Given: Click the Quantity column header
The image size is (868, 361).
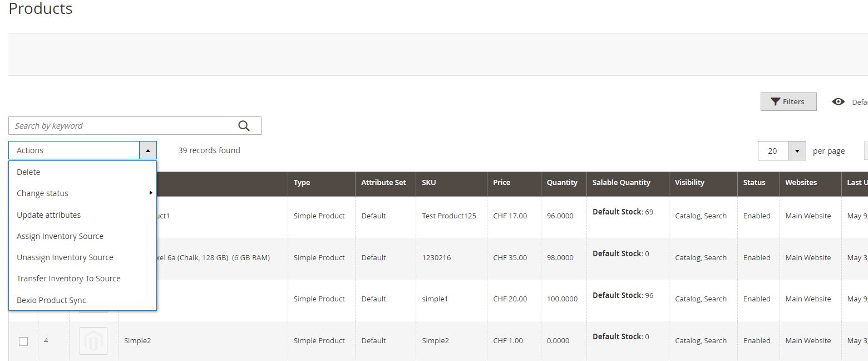Looking at the screenshot, I should click(x=562, y=183).
